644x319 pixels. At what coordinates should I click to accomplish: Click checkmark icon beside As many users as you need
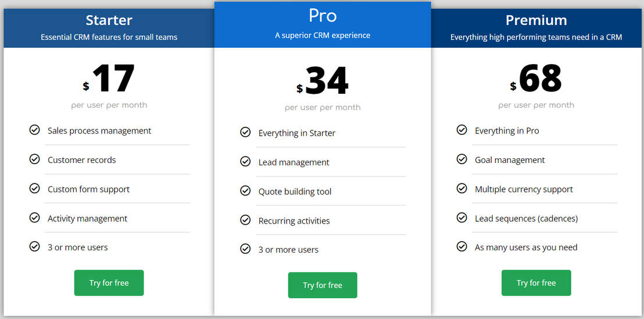(x=461, y=246)
